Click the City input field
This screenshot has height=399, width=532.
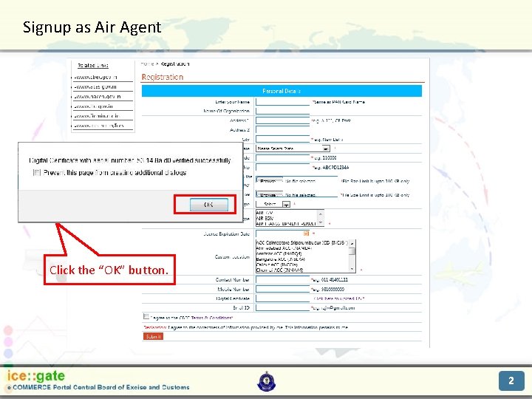[x=282, y=139]
